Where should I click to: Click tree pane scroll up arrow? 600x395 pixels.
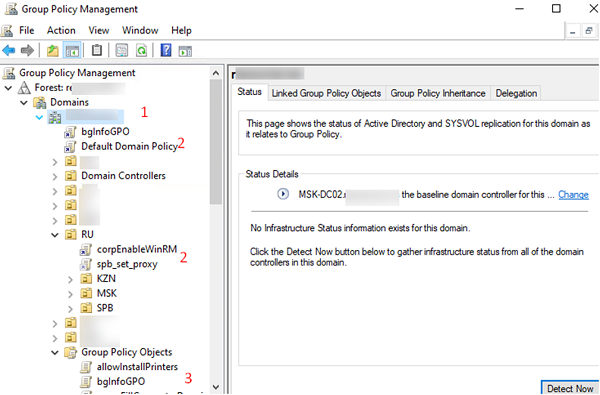pos(216,73)
